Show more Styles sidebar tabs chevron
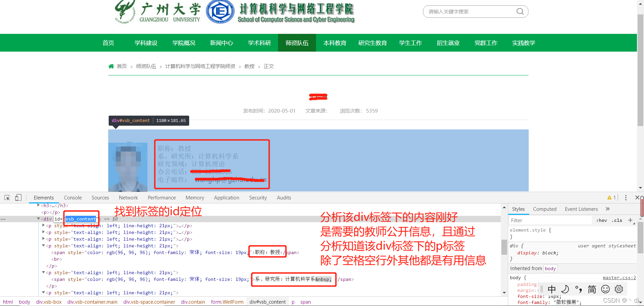The width and height of the screenshot is (644, 306). point(607,209)
